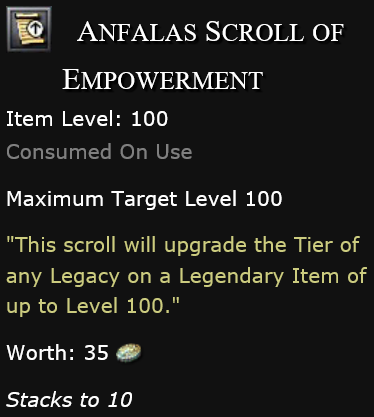Screen dimensions: 374x417
Task: Click the word Maximum in target level line
Action: click(x=55, y=199)
